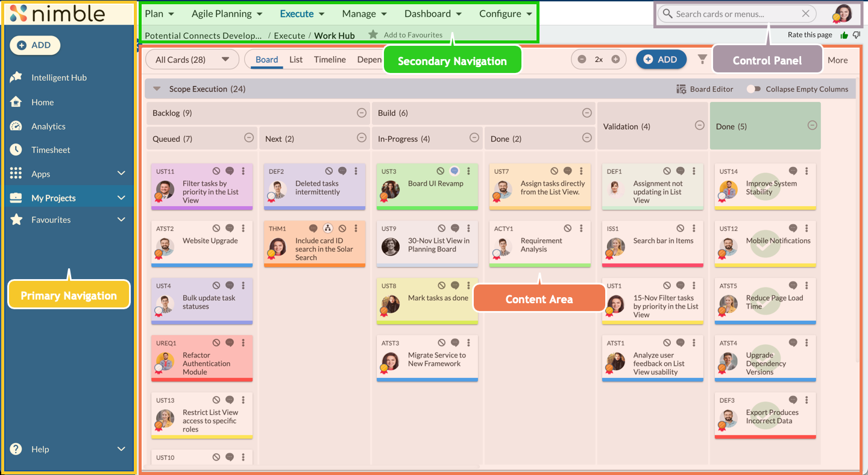This screenshot has height=475, width=868.
Task: Click thumbs up to rate this page
Action: pos(844,35)
